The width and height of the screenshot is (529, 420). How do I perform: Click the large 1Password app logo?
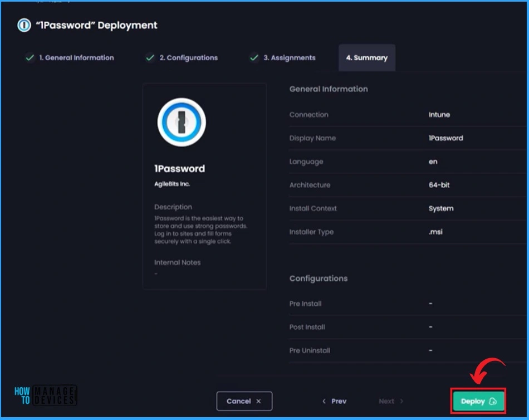182,122
